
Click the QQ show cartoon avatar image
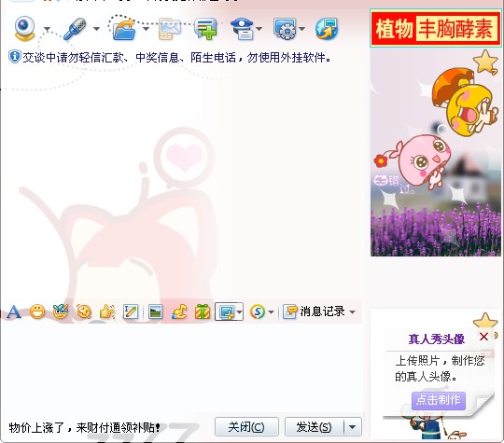pyautogui.click(x=436, y=153)
